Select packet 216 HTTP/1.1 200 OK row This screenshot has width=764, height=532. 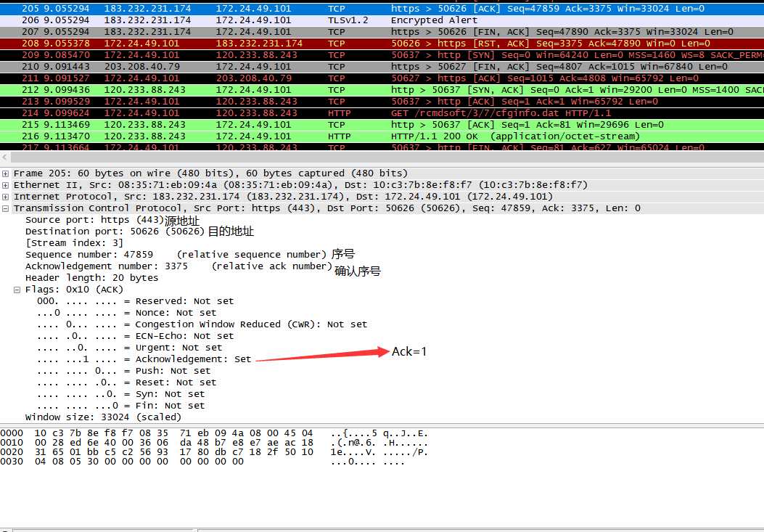[382, 136]
